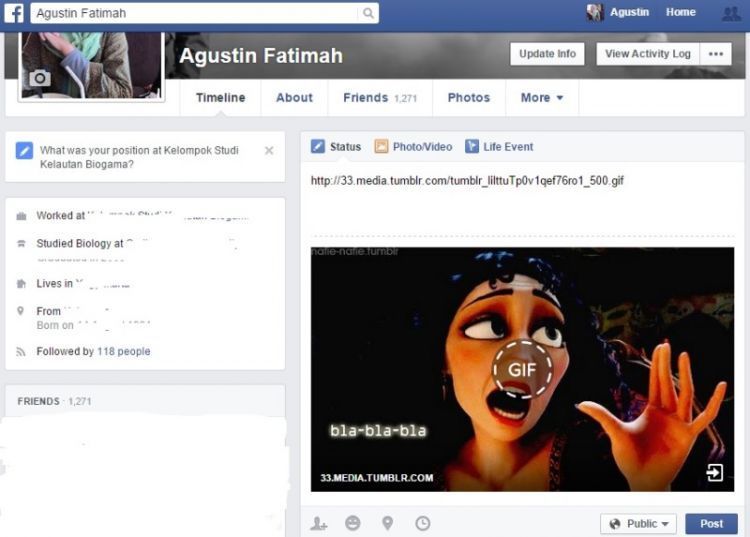Select the Life Event composer tab
This screenshot has width=750, height=537.
point(499,147)
